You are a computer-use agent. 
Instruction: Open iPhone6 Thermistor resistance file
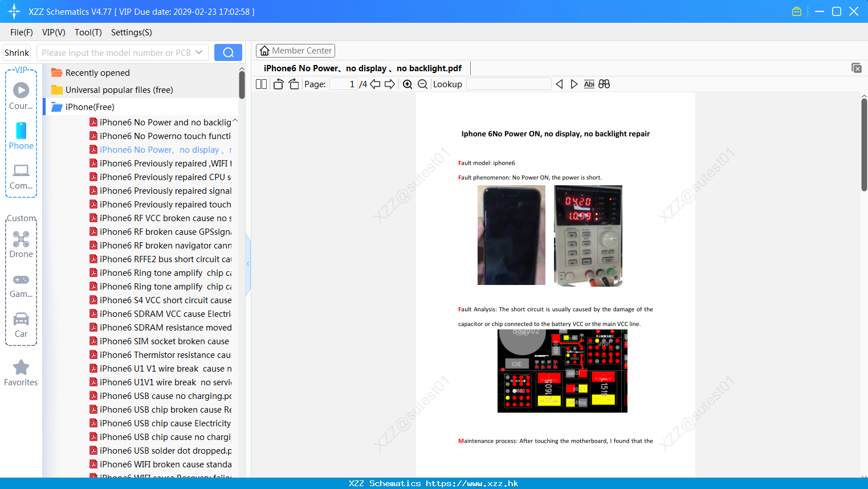click(160, 355)
